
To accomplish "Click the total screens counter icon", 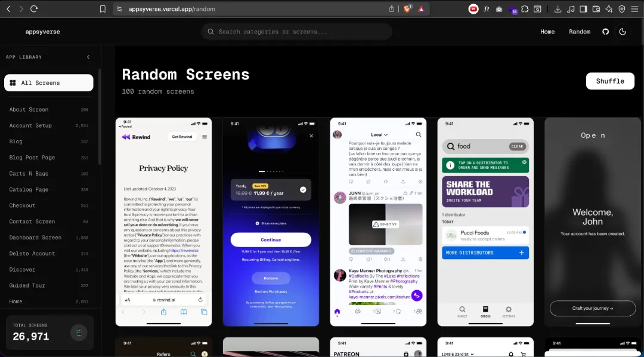I will [x=79, y=332].
